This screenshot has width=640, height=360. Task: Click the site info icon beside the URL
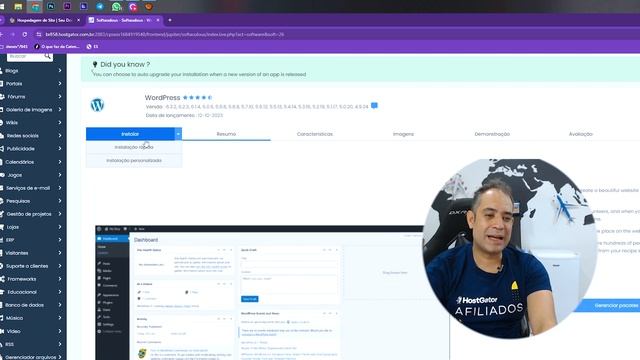click(39, 35)
